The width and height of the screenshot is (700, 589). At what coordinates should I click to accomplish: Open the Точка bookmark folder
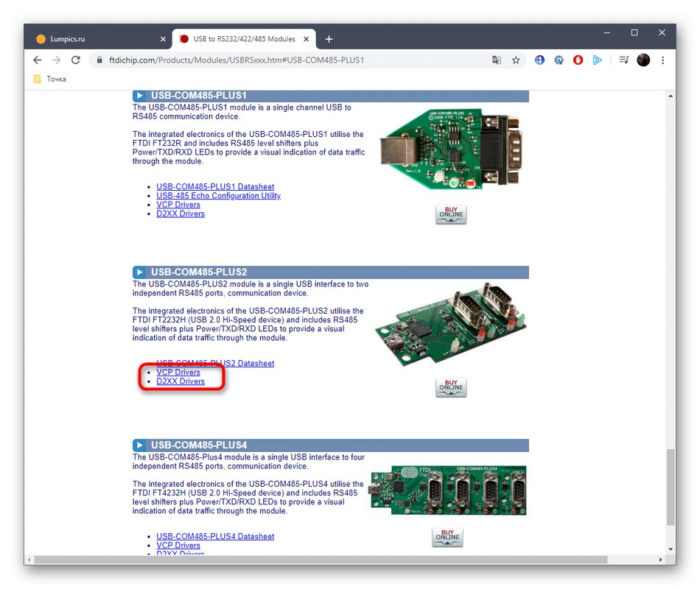point(50,79)
